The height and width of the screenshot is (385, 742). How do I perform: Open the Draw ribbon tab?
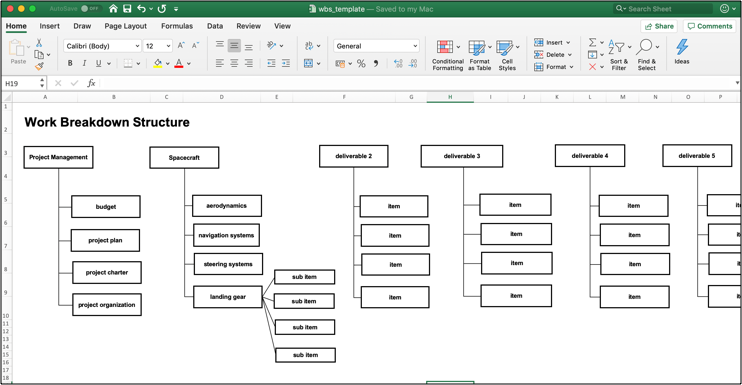[82, 26]
